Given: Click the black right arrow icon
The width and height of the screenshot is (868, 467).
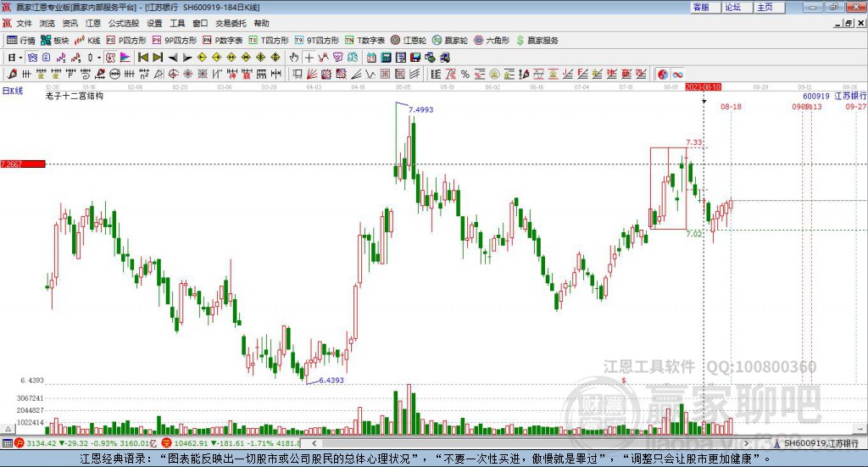Looking at the screenshot, I should click(187, 58).
